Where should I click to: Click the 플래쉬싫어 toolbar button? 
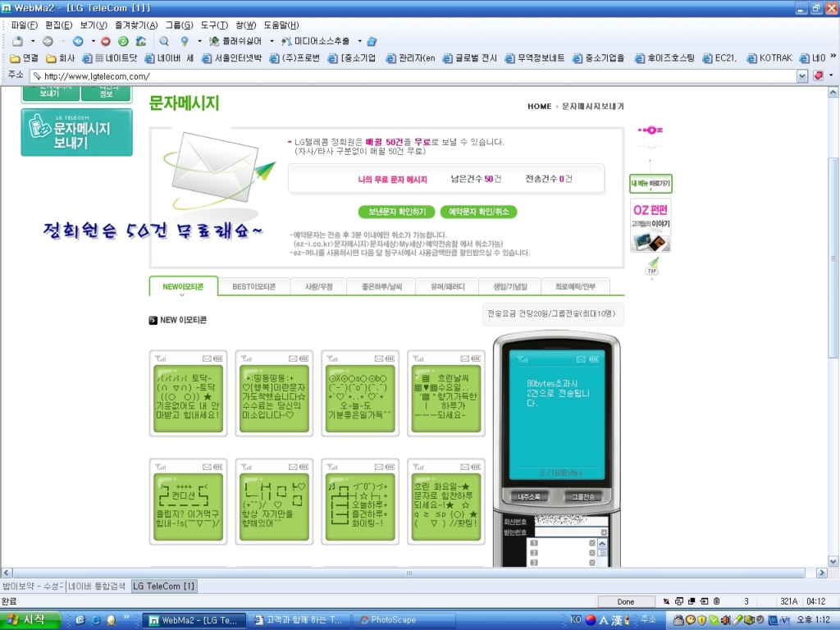click(x=235, y=41)
